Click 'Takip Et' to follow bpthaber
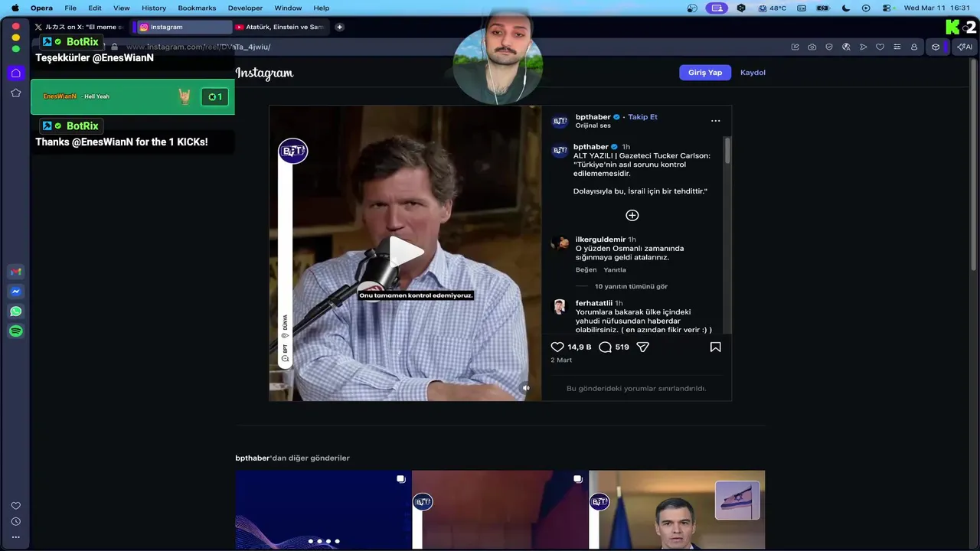The image size is (980, 551). click(642, 117)
